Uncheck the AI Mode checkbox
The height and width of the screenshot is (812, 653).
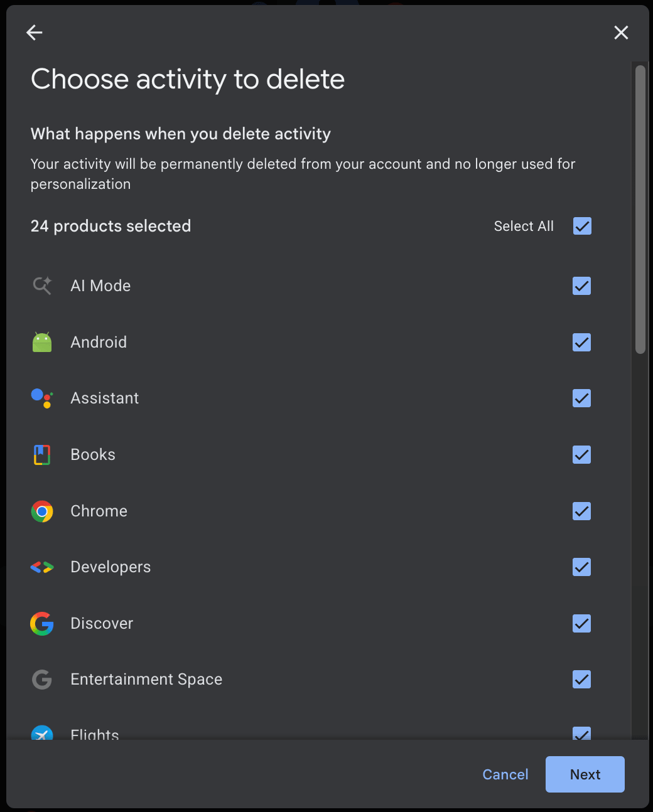tap(582, 286)
